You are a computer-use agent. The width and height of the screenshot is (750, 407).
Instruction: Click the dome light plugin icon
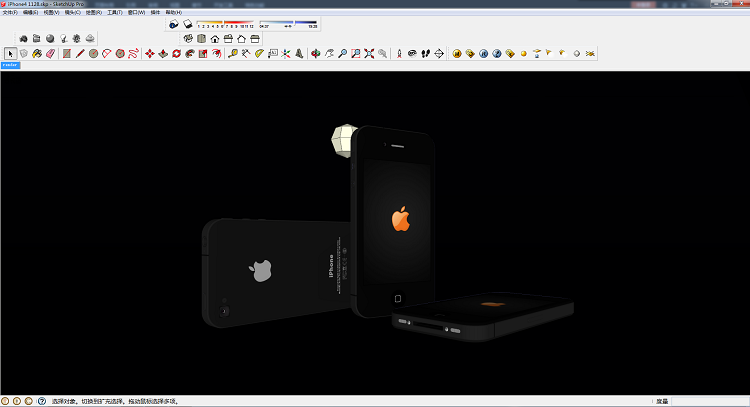pos(90,39)
